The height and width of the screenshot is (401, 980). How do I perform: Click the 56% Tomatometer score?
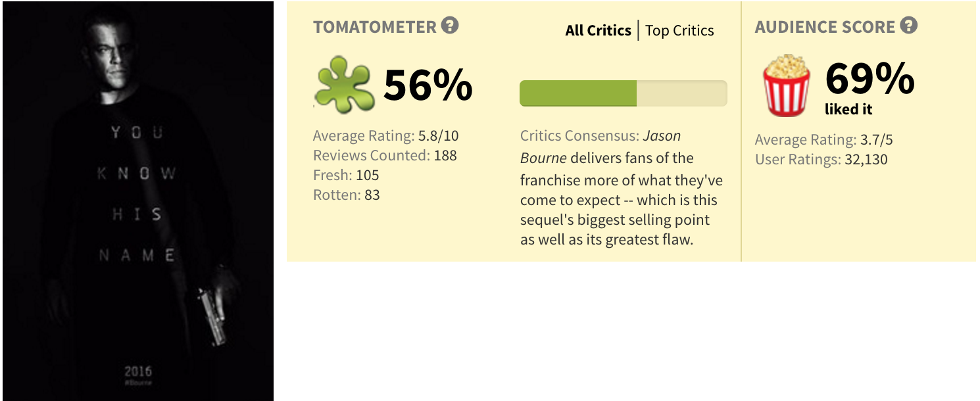point(428,85)
